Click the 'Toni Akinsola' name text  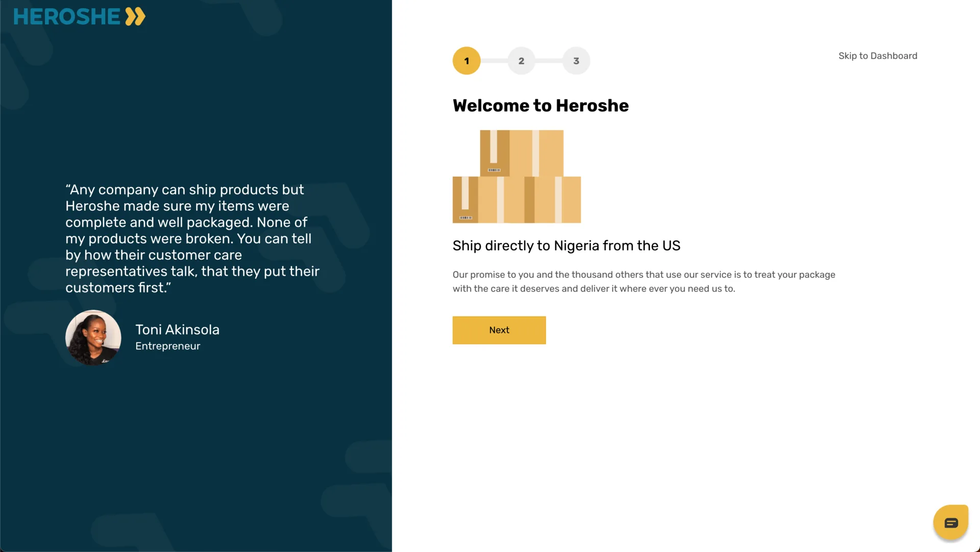pyautogui.click(x=177, y=329)
